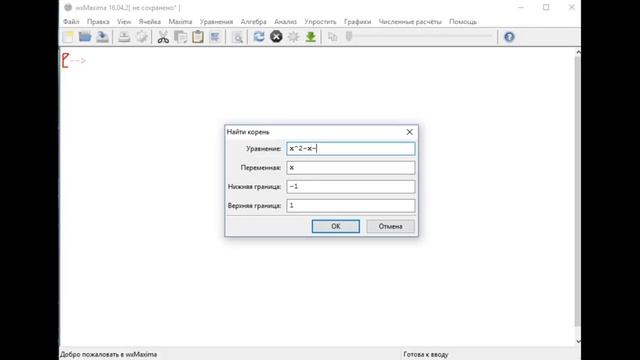Open the configuration gear icon in the toolbar
Screen dimensions: 640x360
point(142,37)
